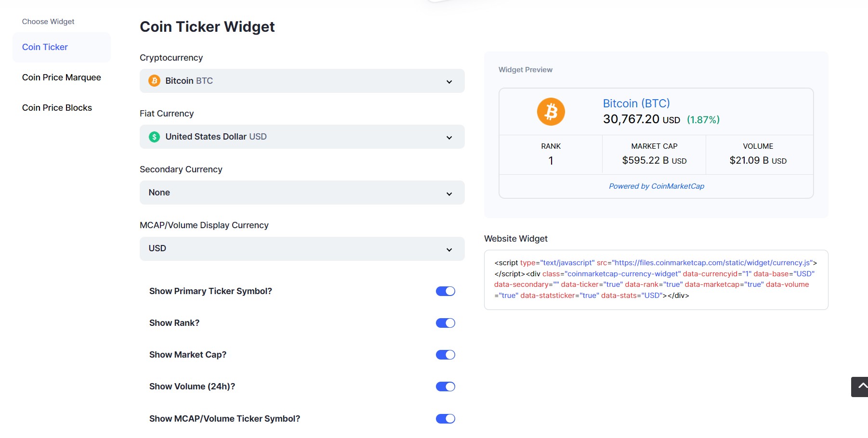Click the VOLUME column header in preview
Image resolution: width=868 pixels, height=438 pixels.
(x=758, y=146)
